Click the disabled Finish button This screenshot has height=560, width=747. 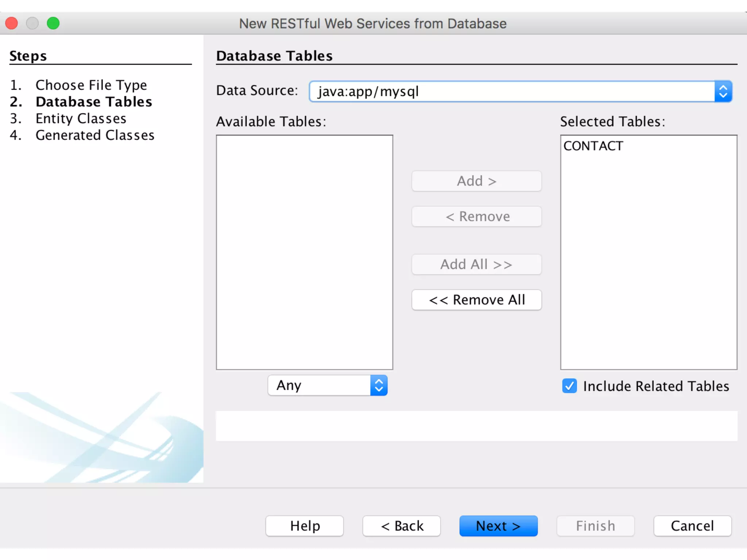(595, 526)
